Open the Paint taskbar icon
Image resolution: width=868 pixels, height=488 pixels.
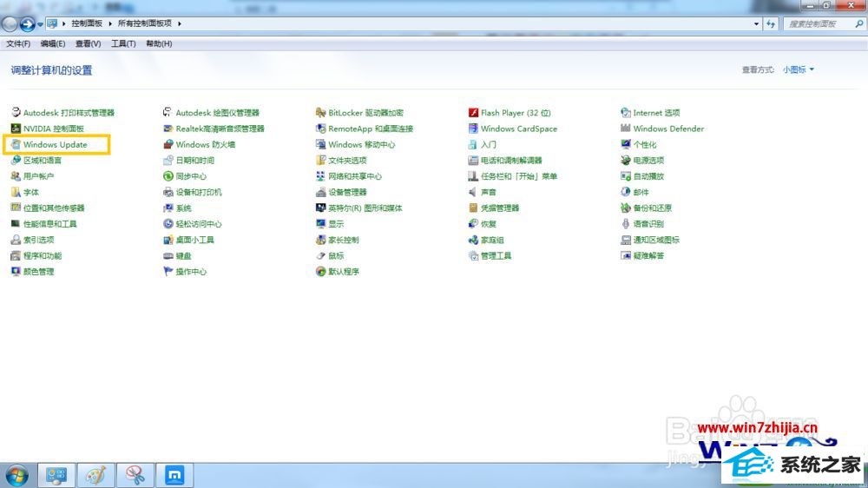point(95,475)
